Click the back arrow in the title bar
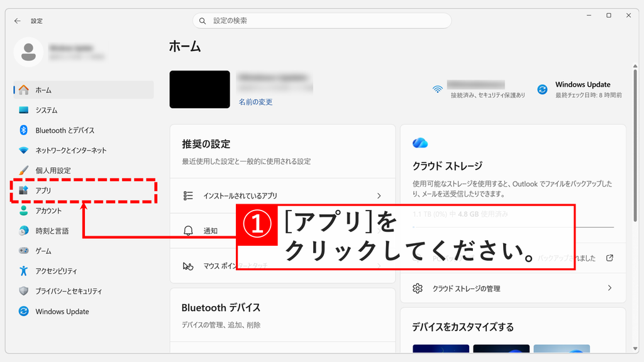The image size is (644, 362). point(17,21)
